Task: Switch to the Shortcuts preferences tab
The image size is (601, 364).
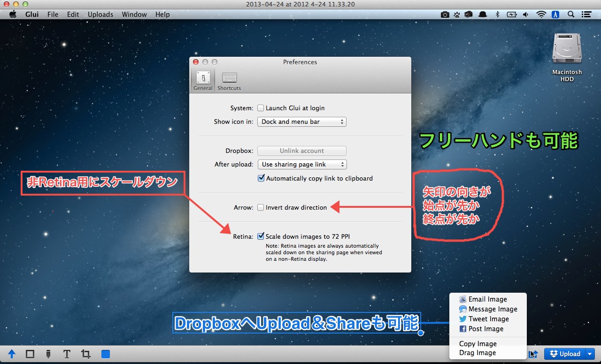Action: [x=229, y=80]
